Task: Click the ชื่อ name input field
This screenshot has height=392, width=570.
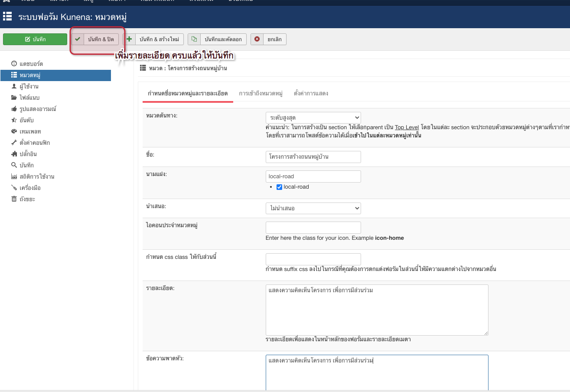Action: (313, 157)
